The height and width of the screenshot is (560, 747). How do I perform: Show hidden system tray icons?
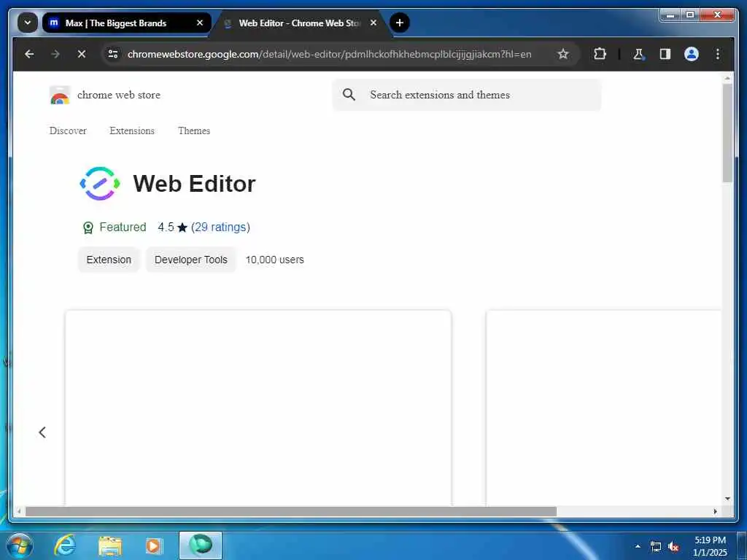click(x=638, y=546)
